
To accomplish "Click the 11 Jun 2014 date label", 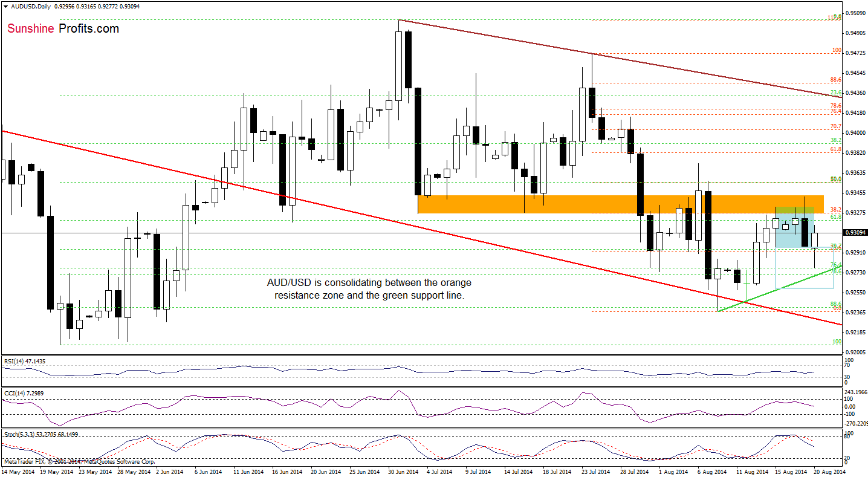I will [x=248, y=471].
